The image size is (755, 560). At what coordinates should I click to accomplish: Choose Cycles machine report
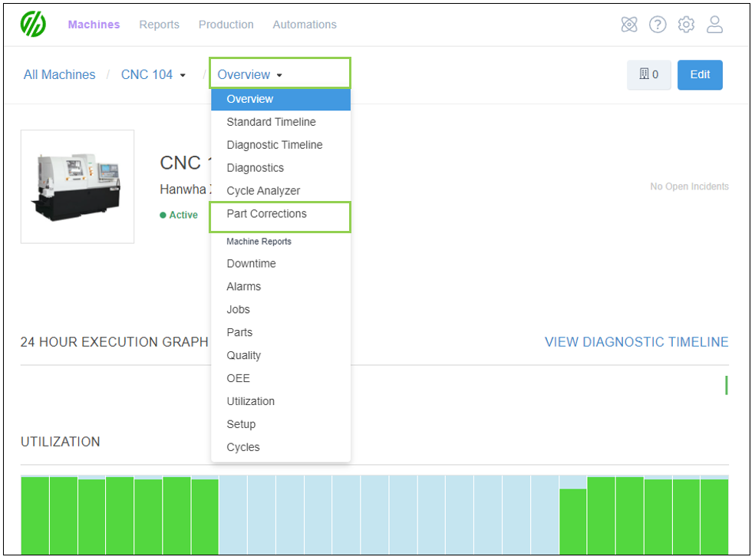coord(281,447)
